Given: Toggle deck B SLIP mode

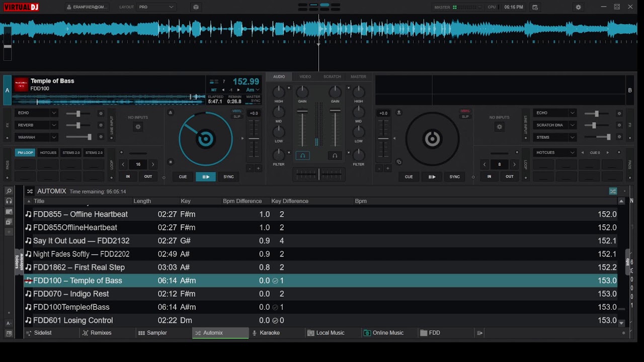Looking at the screenshot, I should pyautogui.click(x=465, y=117).
